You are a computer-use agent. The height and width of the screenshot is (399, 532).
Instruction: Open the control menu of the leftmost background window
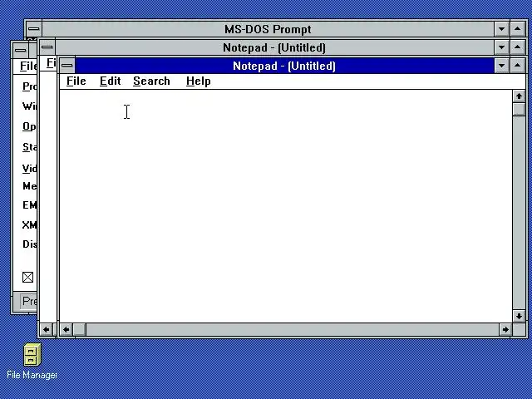point(20,50)
